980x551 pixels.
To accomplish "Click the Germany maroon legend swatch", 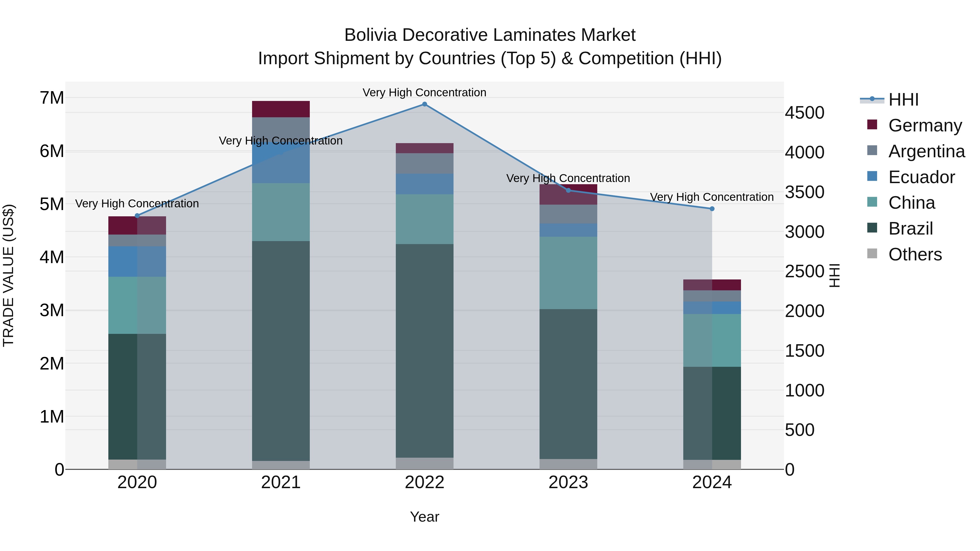I will [x=872, y=124].
